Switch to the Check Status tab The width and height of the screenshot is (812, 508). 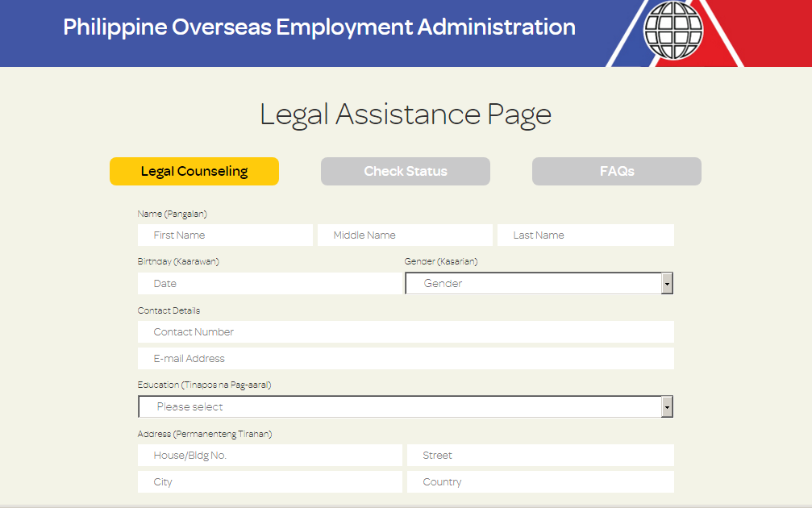pos(406,172)
